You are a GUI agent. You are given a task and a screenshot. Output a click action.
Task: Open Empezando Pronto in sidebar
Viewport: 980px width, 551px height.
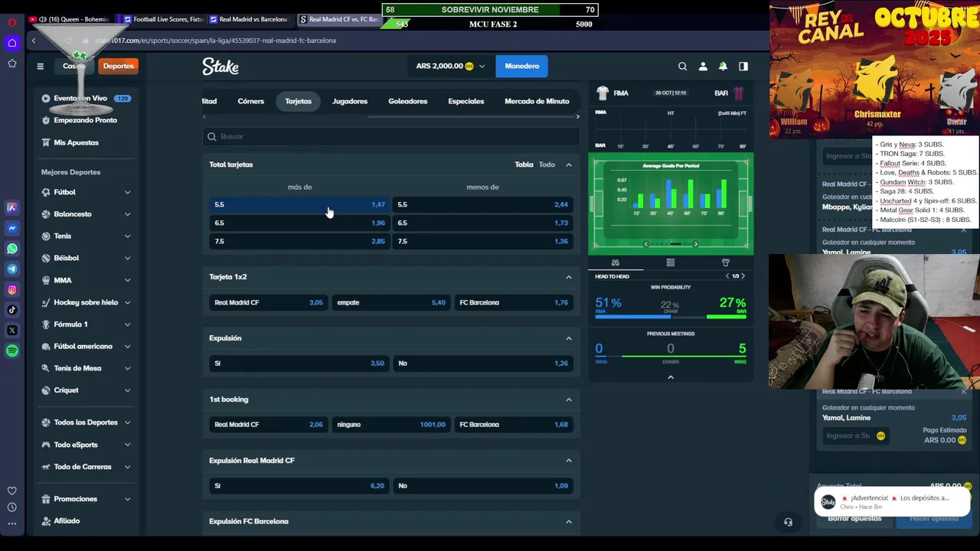coord(85,120)
